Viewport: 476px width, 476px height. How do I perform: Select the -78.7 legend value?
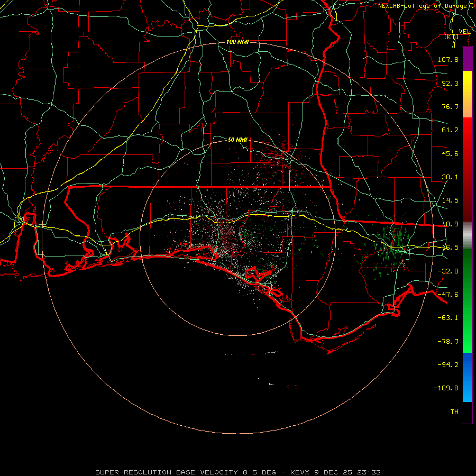pos(448,342)
